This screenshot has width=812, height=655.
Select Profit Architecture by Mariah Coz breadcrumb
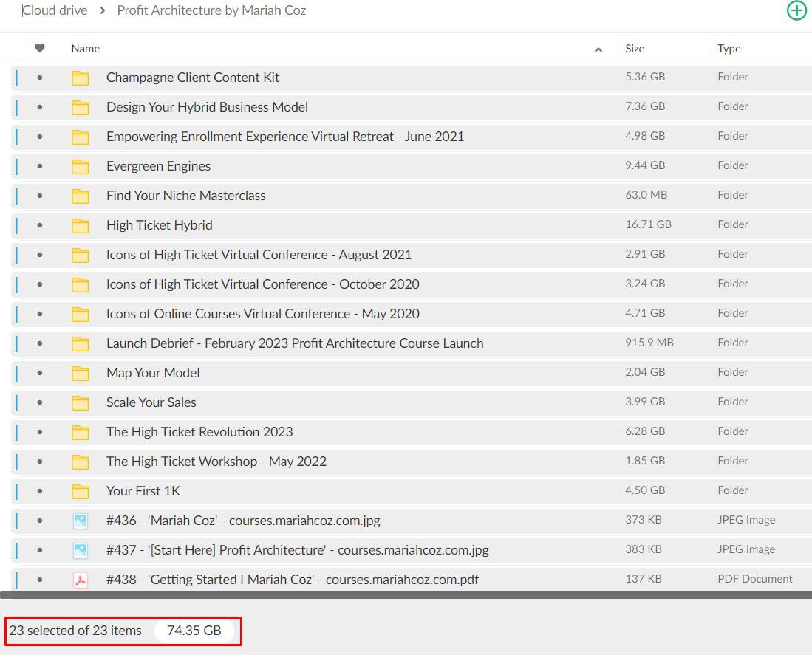pos(211,10)
